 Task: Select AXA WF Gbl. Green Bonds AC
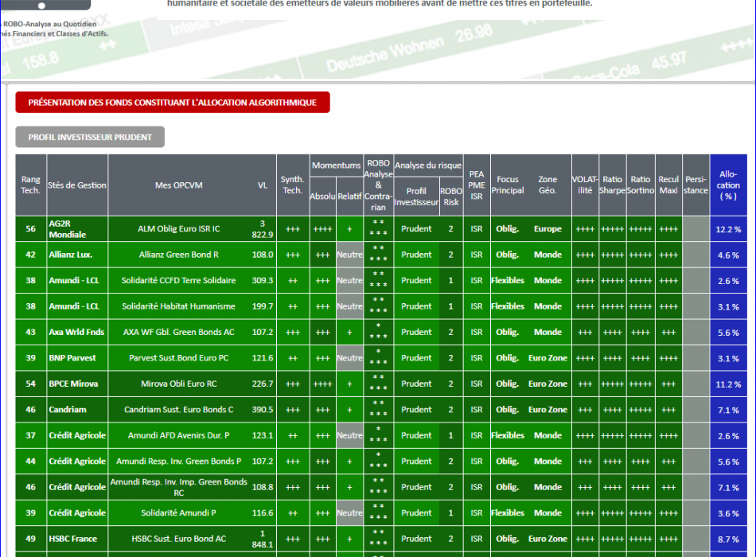coord(179,333)
